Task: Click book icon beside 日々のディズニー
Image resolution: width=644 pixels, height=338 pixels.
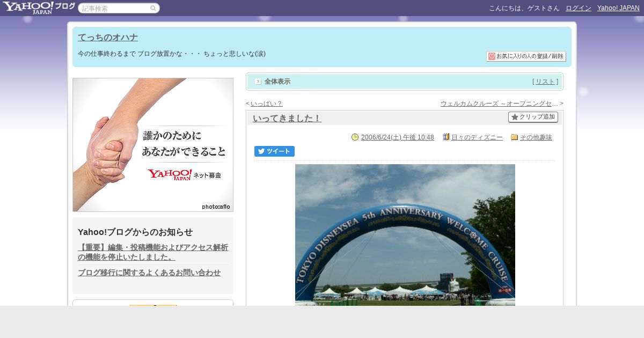Action: (x=446, y=137)
